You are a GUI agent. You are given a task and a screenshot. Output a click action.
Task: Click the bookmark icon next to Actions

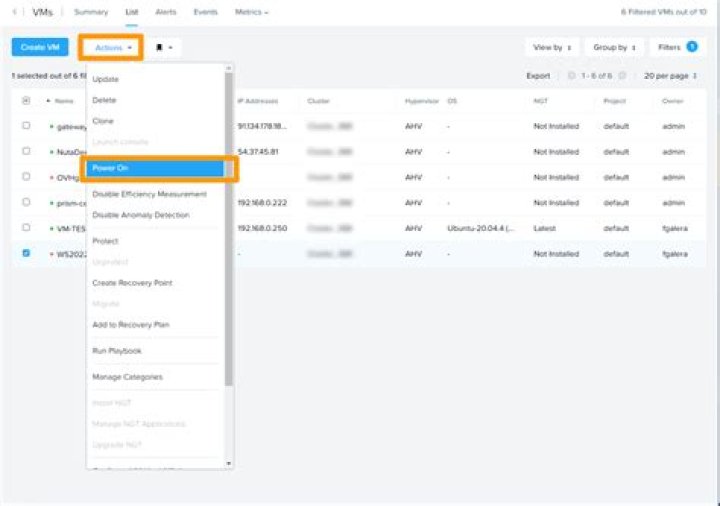(x=159, y=47)
